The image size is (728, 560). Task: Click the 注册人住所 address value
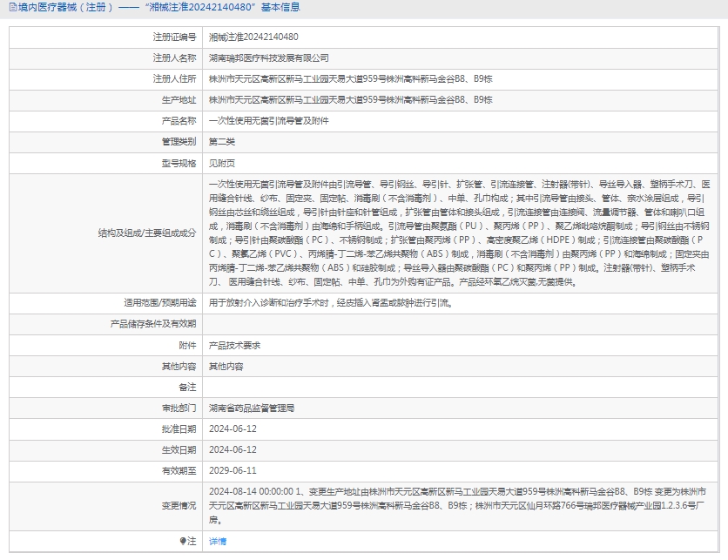click(350, 79)
